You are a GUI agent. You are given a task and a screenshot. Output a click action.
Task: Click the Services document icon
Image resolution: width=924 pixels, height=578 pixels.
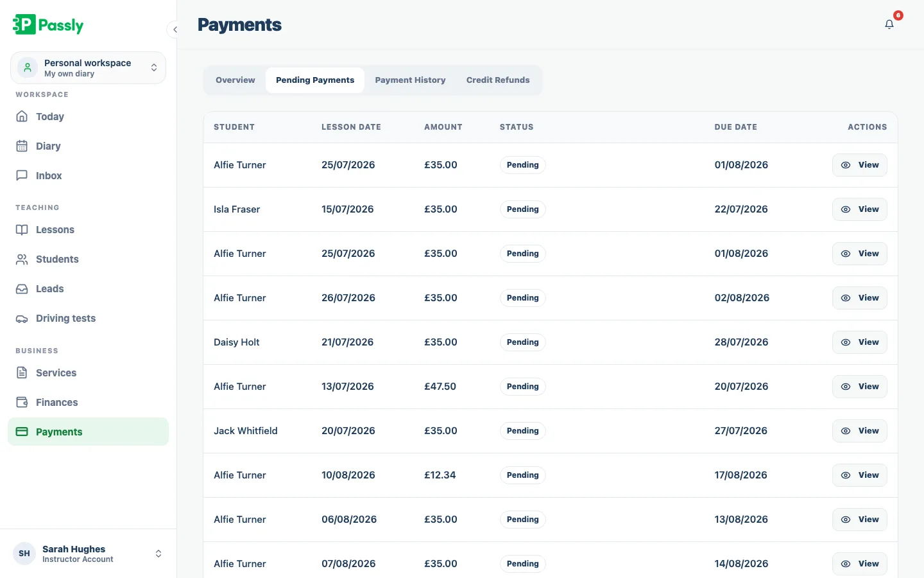[x=22, y=372]
